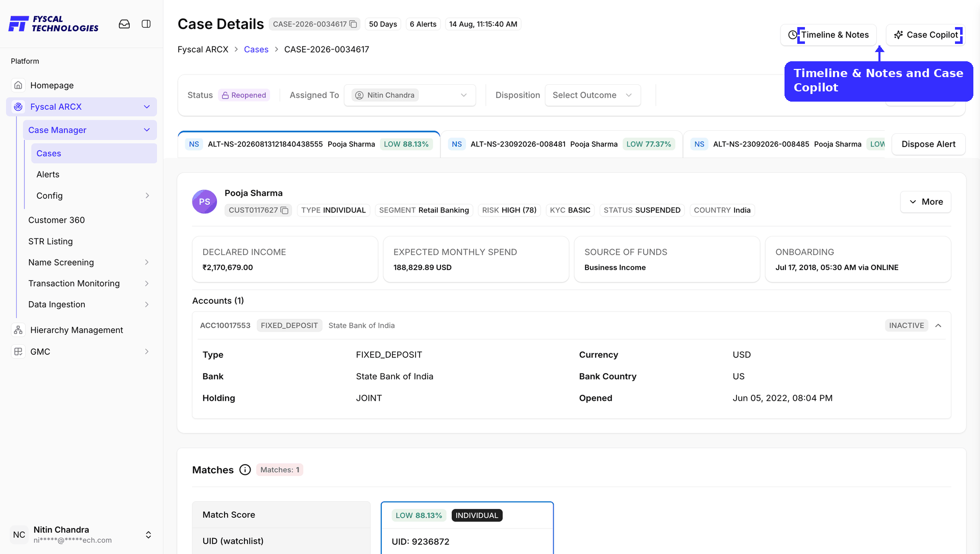Expand the Name Screening submenu
This screenshot has height=554, width=980.
click(147, 262)
